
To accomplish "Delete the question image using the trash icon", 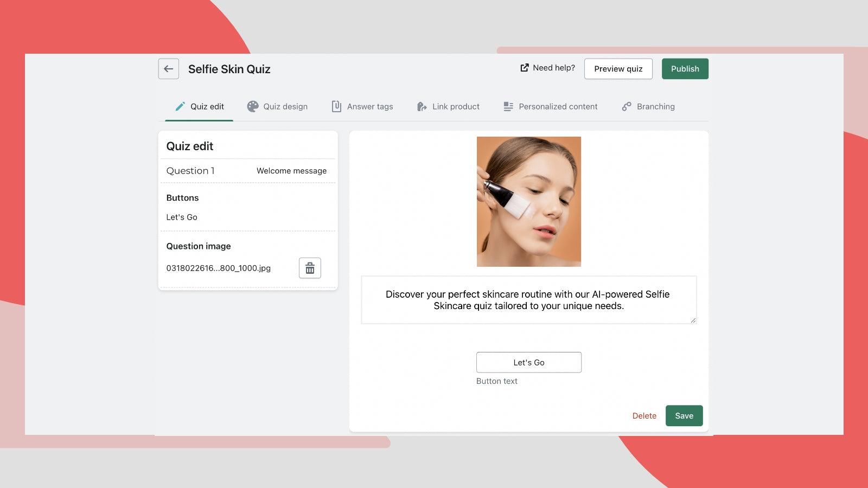I will pyautogui.click(x=310, y=268).
